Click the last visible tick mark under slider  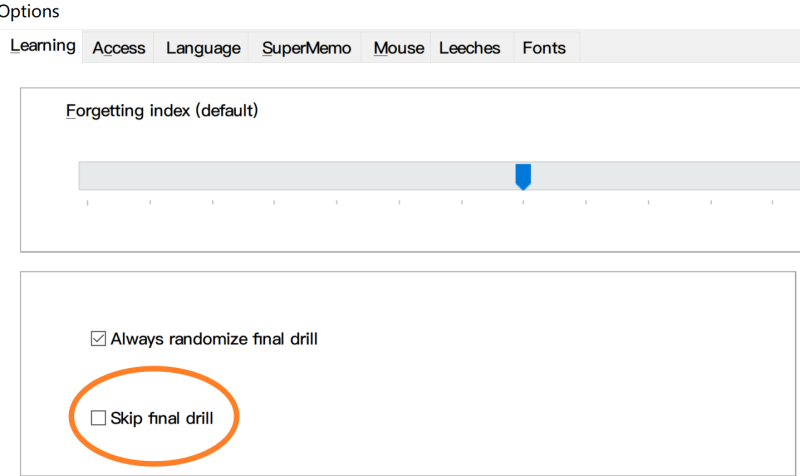[772, 203]
